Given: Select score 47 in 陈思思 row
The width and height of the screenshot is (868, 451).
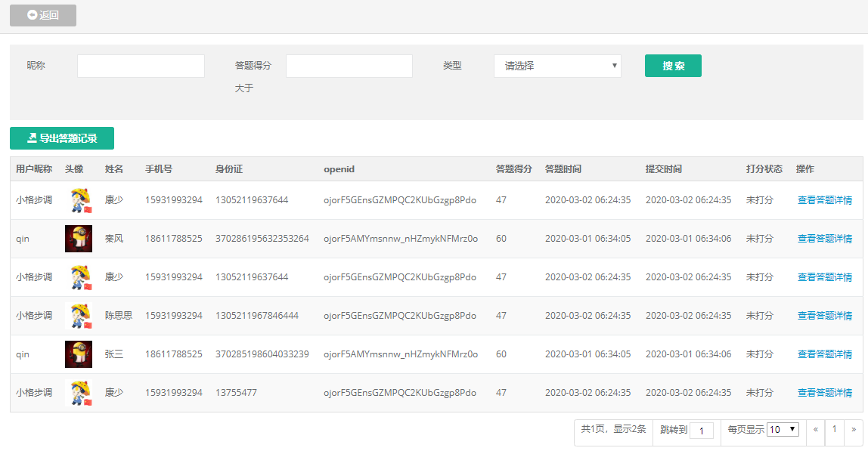Looking at the screenshot, I should coord(501,316).
